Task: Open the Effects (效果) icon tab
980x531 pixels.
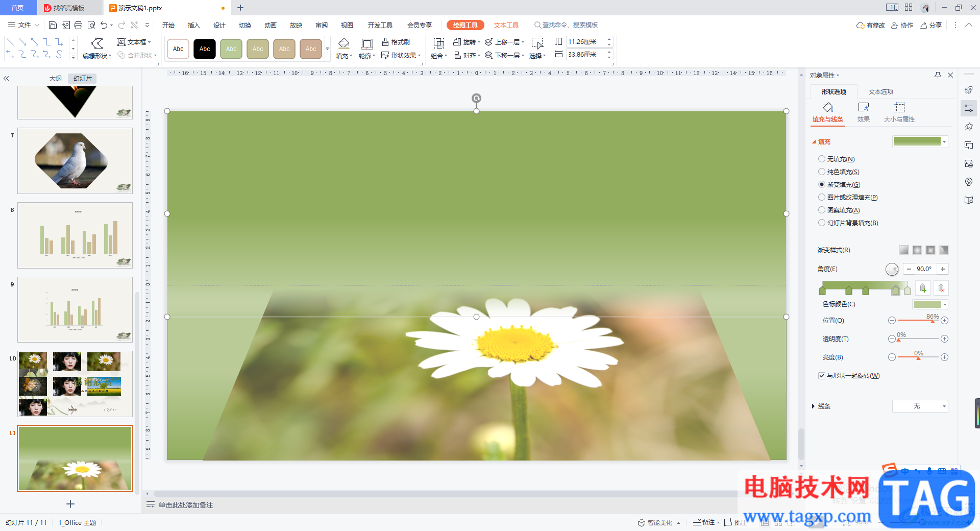Action: click(864, 112)
